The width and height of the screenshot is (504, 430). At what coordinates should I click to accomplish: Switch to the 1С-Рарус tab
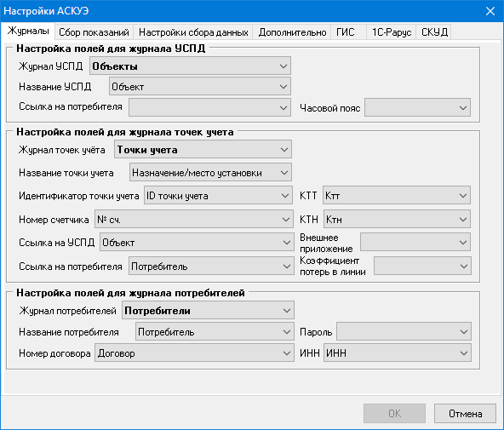392,32
